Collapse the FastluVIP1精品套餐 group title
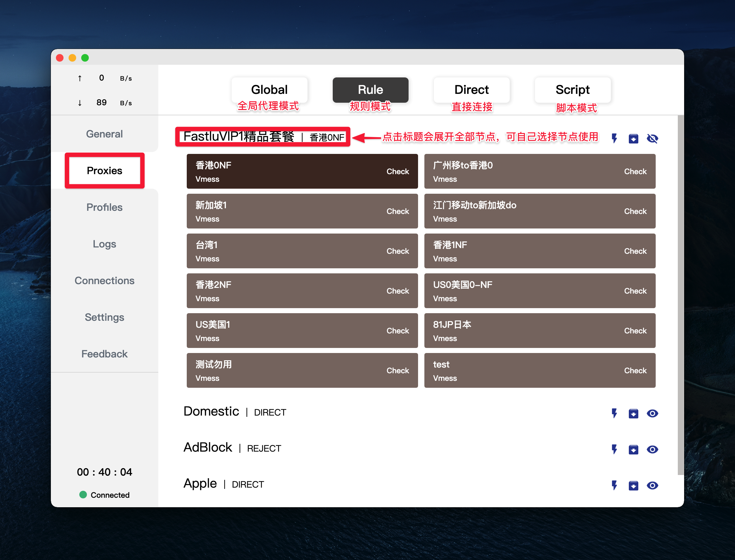Screen dimensions: 735x560 pos(239,137)
